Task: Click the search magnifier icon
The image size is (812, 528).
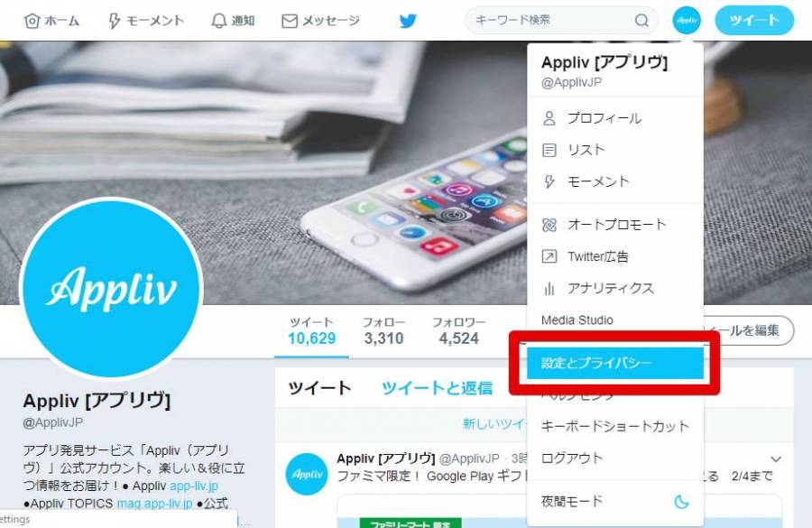Action: (641, 20)
